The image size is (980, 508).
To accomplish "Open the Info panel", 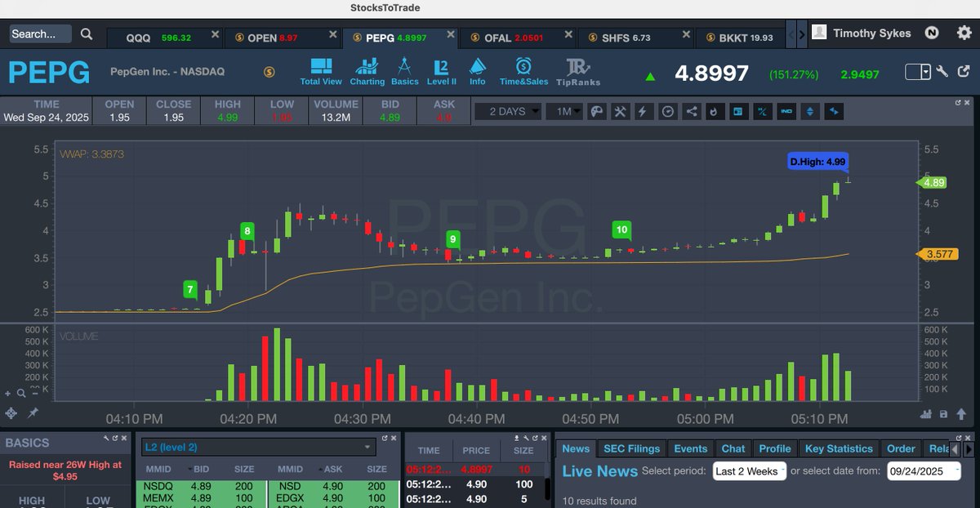I will click(478, 70).
